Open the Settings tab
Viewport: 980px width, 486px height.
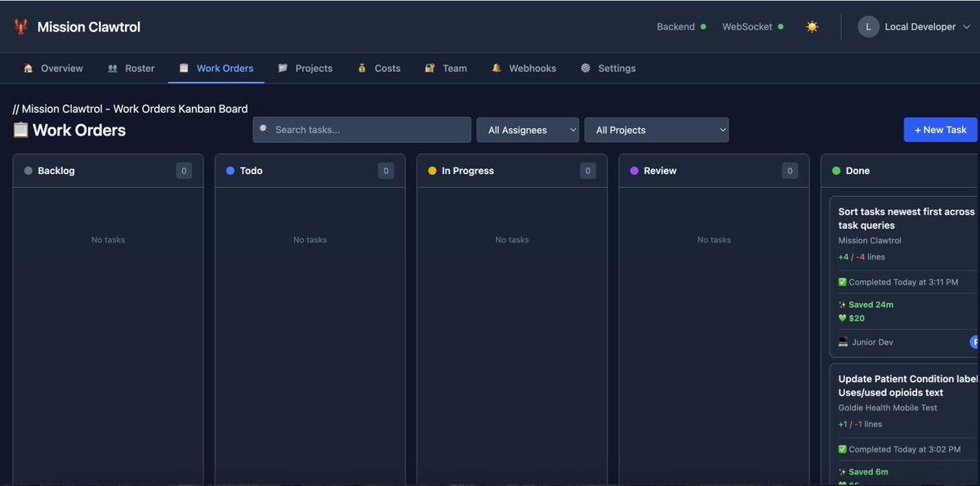pyautogui.click(x=608, y=69)
